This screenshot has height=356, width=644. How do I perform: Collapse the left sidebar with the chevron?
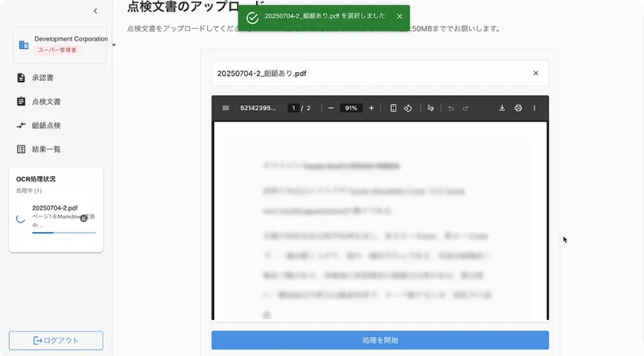(95, 11)
